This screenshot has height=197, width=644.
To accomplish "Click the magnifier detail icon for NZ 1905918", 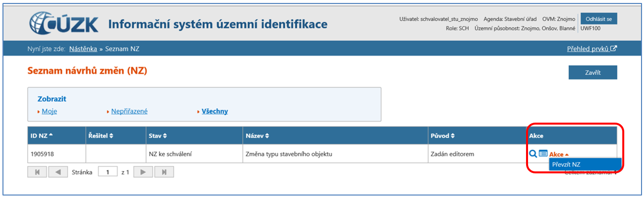I will click(x=533, y=154).
